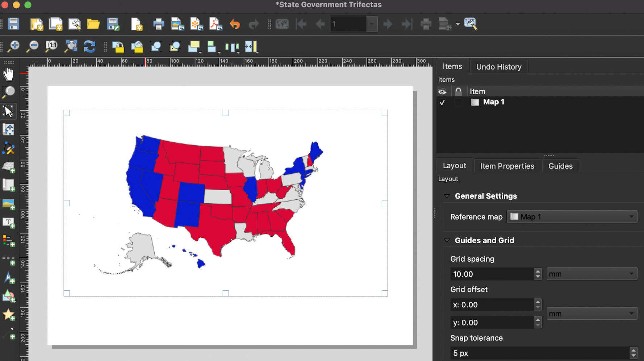Image resolution: width=644 pixels, height=361 pixels.
Task: Switch to the Item Properties tab
Action: (x=507, y=166)
